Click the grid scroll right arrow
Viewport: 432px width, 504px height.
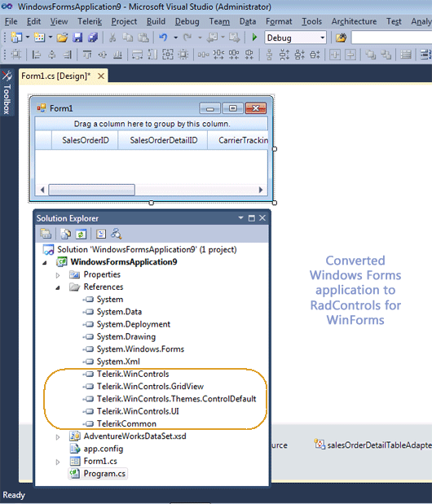click(261, 190)
